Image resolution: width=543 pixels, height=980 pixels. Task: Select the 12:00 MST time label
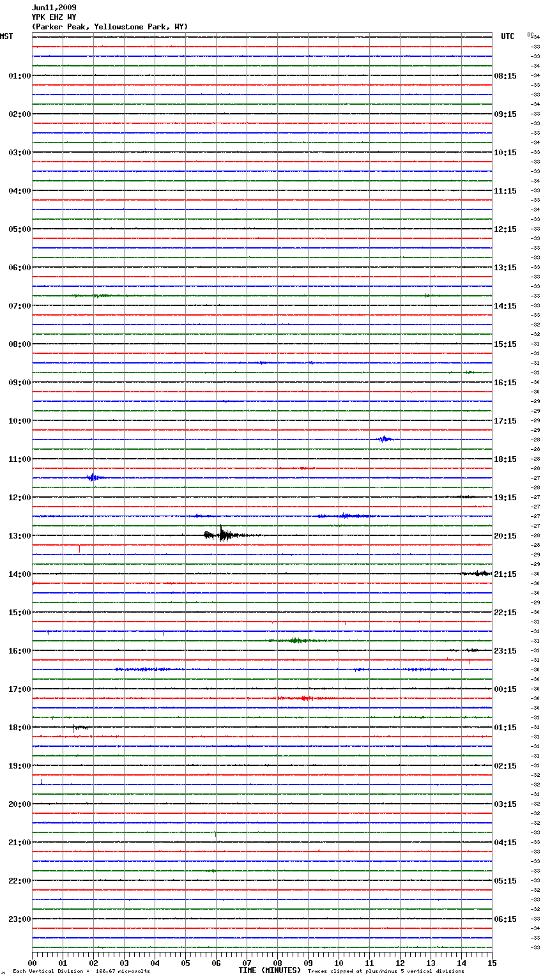click(x=20, y=498)
